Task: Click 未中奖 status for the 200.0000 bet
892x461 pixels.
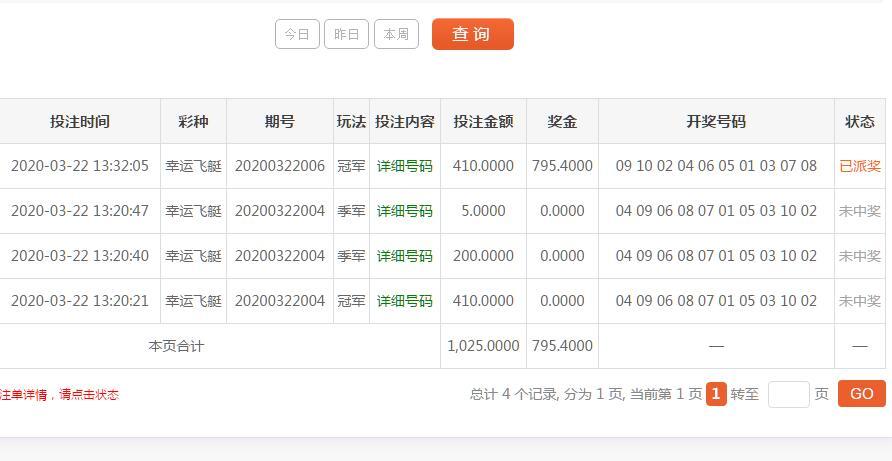Action: tap(859, 256)
